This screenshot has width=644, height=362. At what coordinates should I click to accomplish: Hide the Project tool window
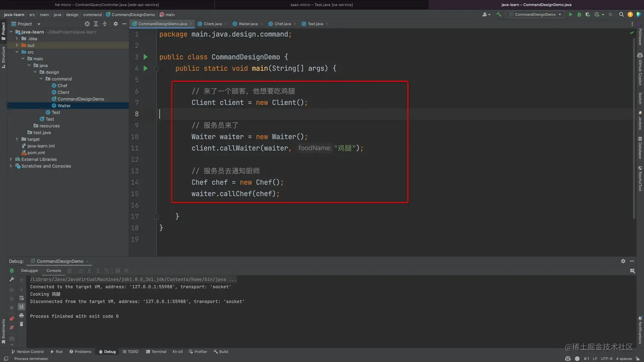coord(124,24)
